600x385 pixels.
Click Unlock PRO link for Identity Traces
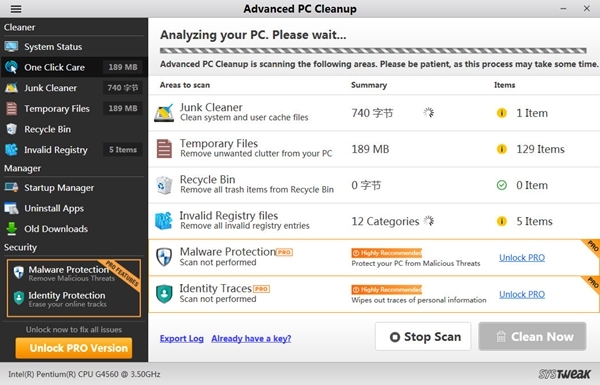point(522,294)
